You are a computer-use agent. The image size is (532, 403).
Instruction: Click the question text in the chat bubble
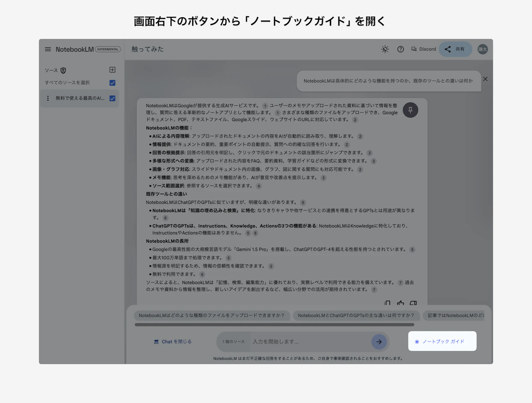[x=388, y=81]
